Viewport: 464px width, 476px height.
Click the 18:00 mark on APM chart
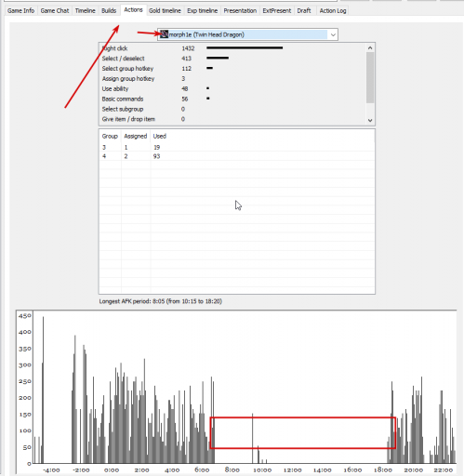click(383, 470)
